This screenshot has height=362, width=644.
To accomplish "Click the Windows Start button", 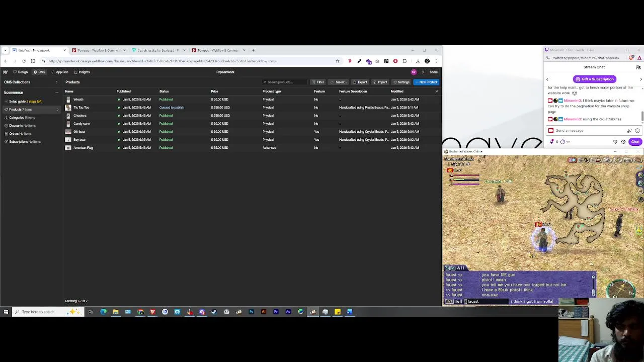I will click(6, 312).
